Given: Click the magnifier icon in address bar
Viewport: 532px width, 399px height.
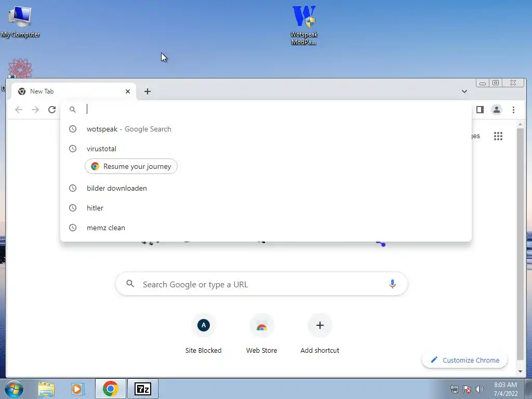Looking at the screenshot, I should [x=73, y=109].
